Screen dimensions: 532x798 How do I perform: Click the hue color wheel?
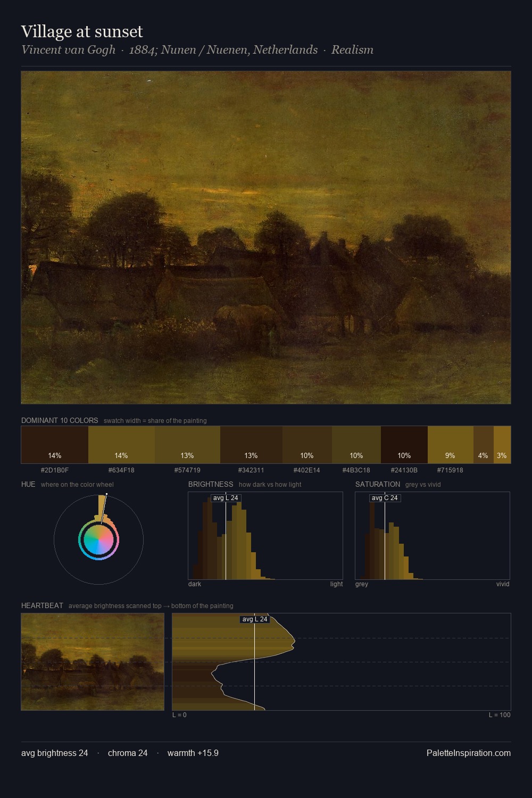(98, 539)
